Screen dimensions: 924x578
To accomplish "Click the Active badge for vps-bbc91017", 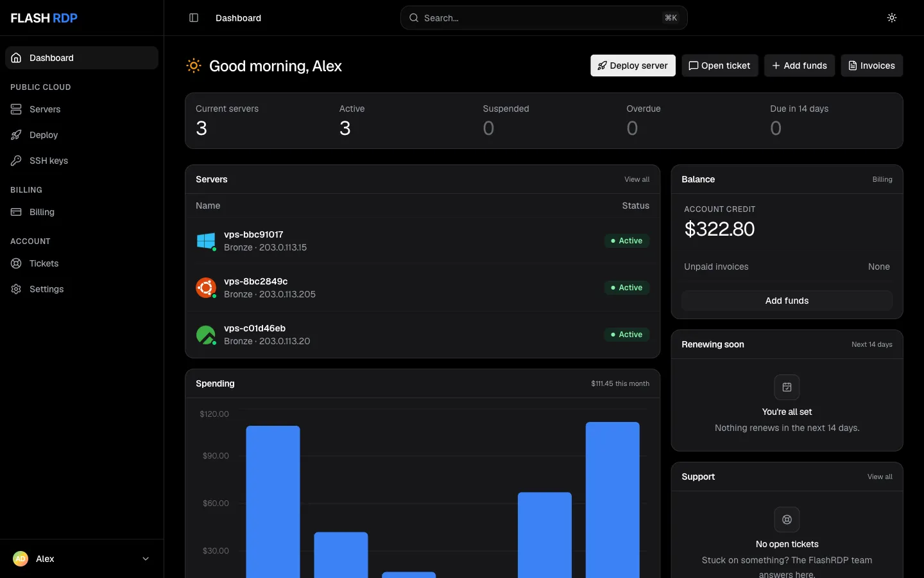I will (x=627, y=241).
